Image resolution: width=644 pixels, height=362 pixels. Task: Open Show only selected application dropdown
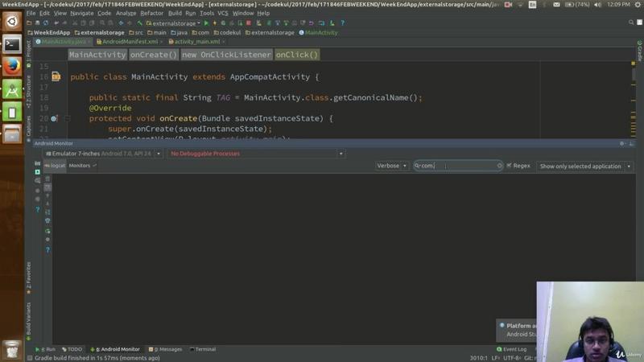tap(585, 166)
